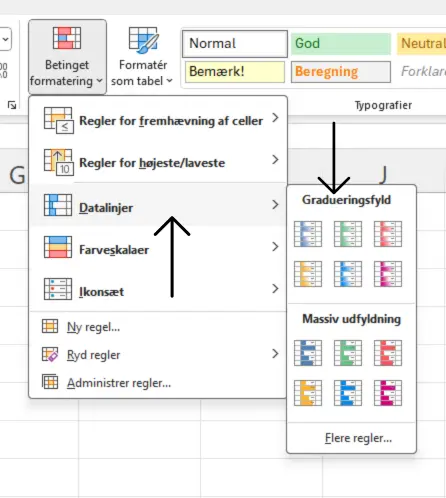Select purple solid fill data bar
The height and width of the screenshot is (498, 446).
(x=388, y=393)
